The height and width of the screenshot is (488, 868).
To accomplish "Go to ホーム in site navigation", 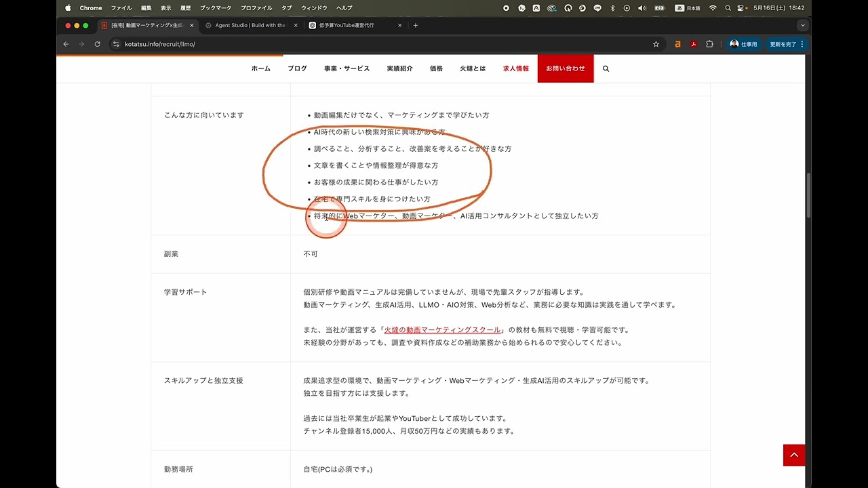I will pos(261,68).
